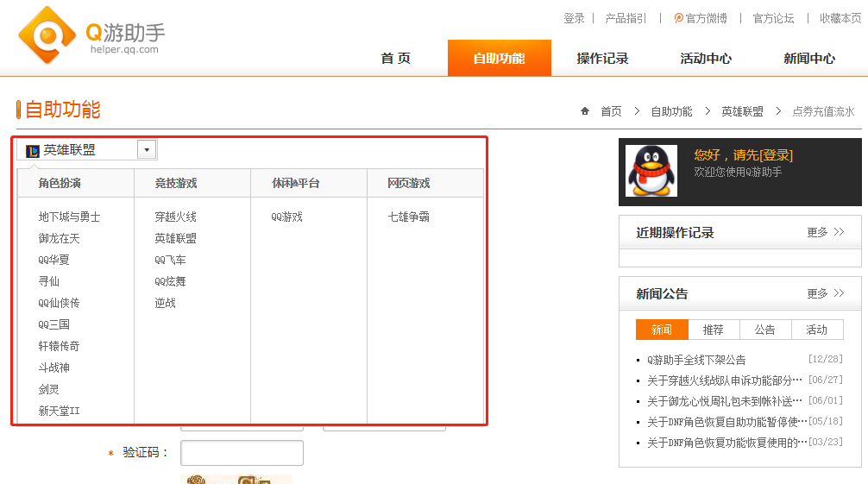Click the 登录 link at the top
The height and width of the screenshot is (484, 868).
[574, 18]
